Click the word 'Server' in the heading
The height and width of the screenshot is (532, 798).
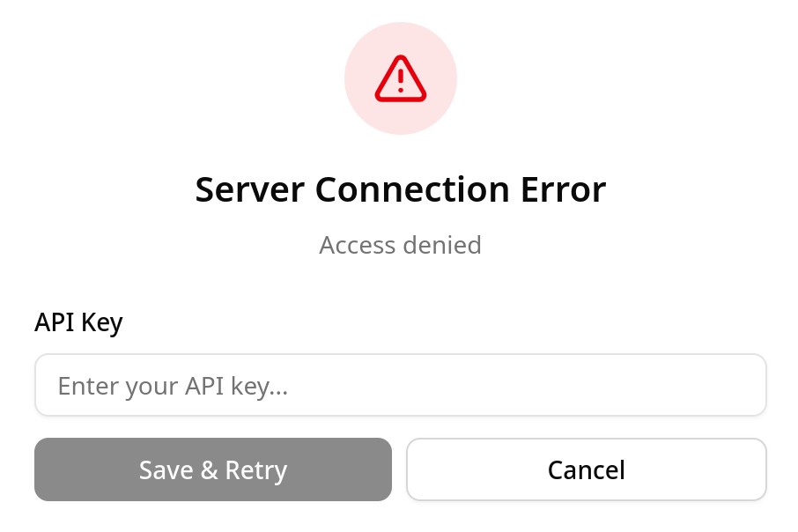[249, 190]
